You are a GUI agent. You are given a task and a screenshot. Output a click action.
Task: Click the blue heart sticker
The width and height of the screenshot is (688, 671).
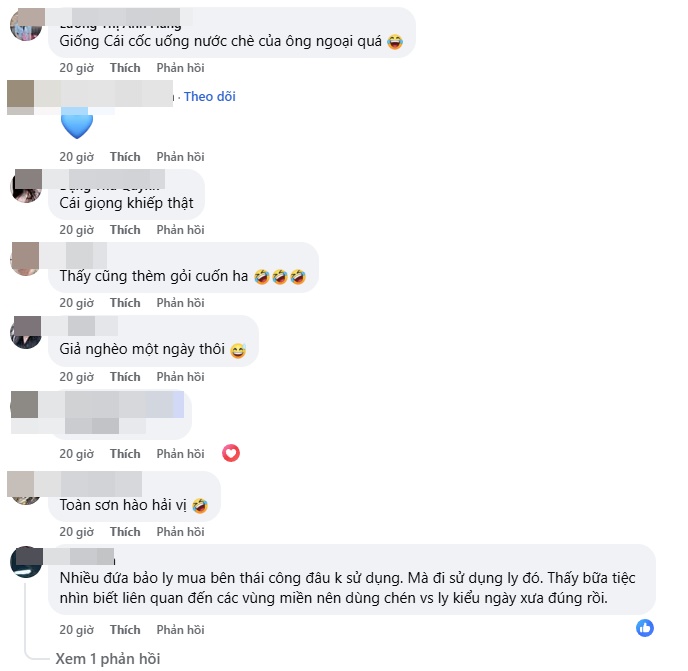coord(77,123)
